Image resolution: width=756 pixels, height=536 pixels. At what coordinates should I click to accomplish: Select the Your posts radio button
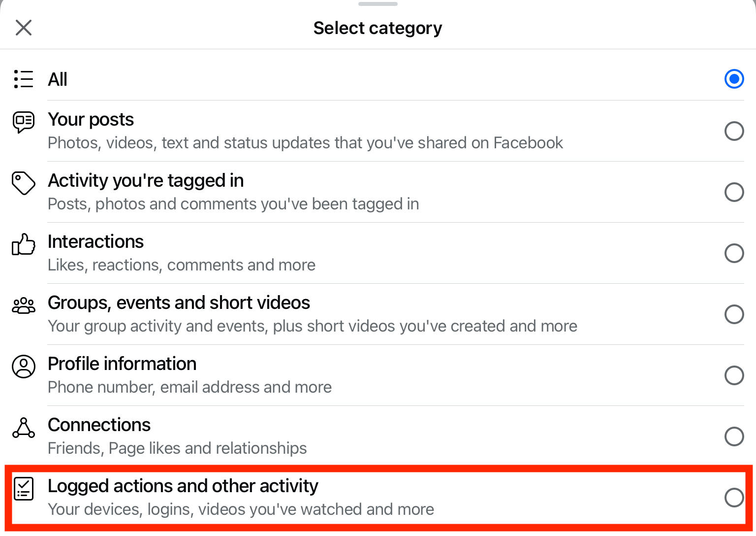click(734, 131)
